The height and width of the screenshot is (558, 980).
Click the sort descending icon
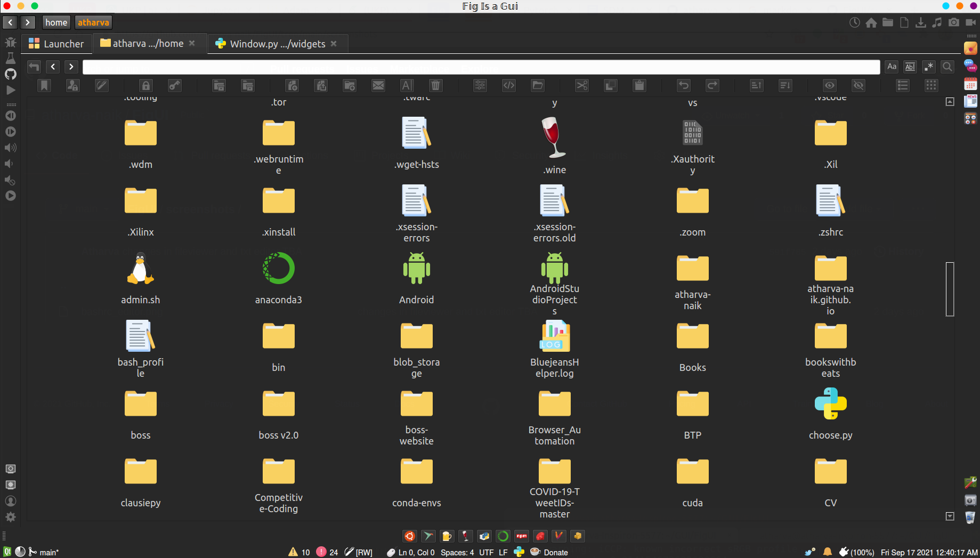click(x=785, y=85)
